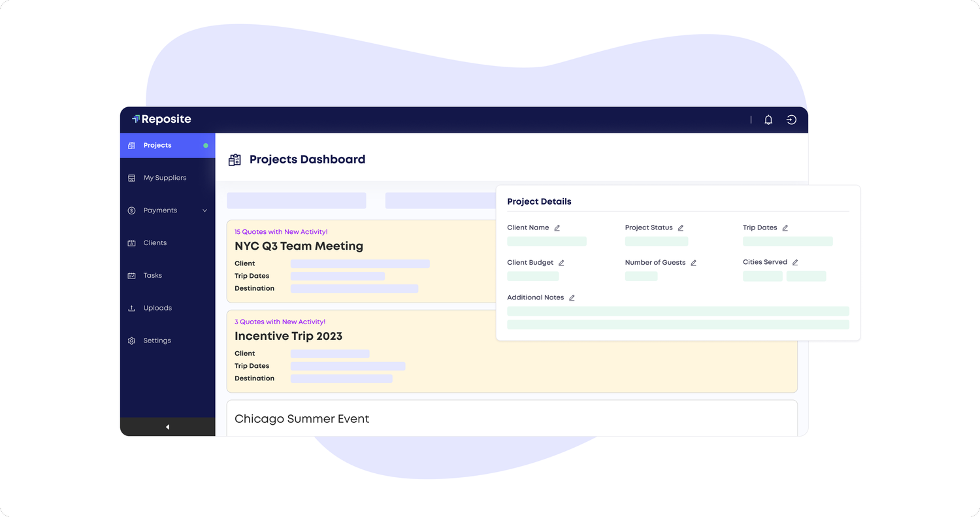Click the Projects briefcase icon in sidebar
Screen dimensions: 980x517
pos(133,145)
